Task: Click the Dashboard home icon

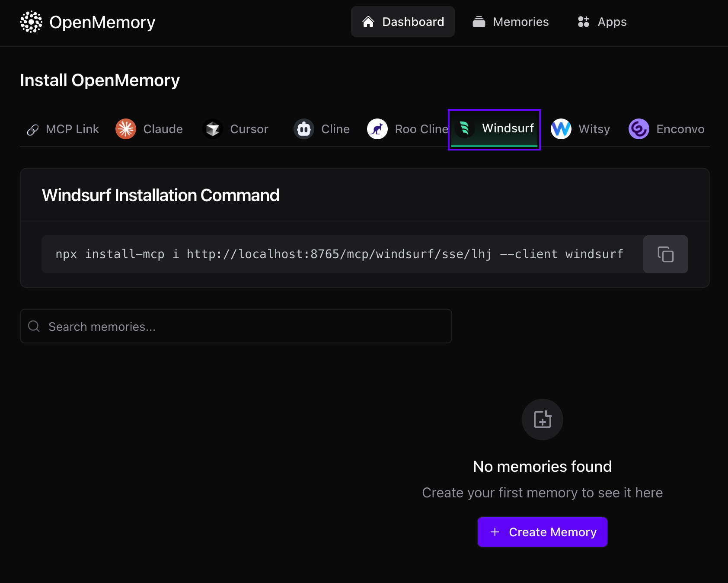Action: pyautogui.click(x=368, y=22)
